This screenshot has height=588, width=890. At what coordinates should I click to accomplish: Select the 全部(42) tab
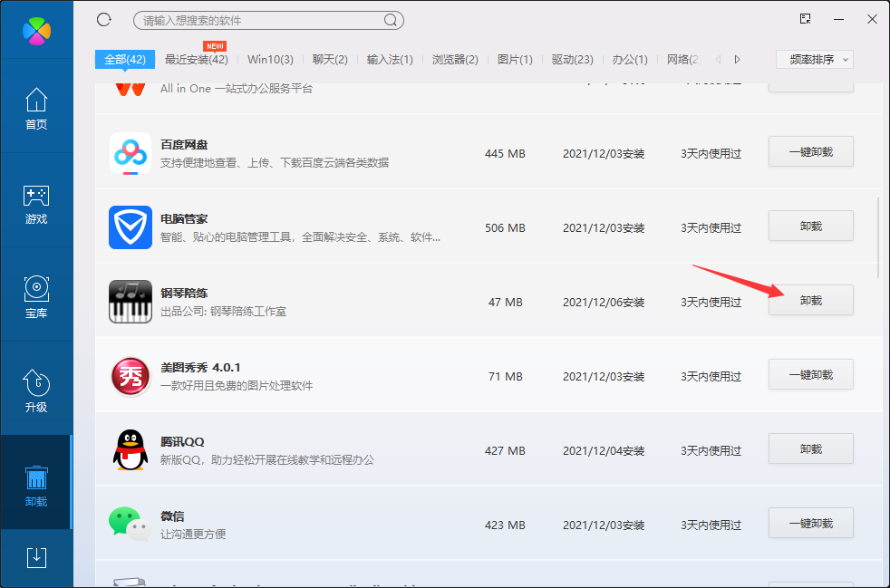(x=125, y=60)
